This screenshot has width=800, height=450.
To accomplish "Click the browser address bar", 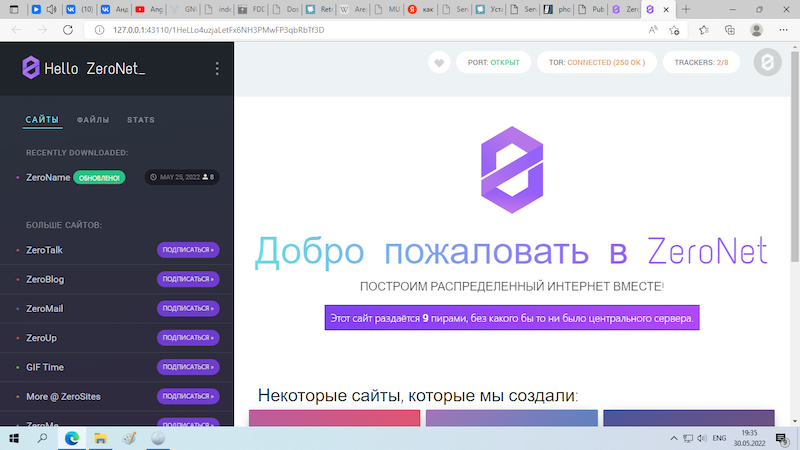I will (x=350, y=29).
